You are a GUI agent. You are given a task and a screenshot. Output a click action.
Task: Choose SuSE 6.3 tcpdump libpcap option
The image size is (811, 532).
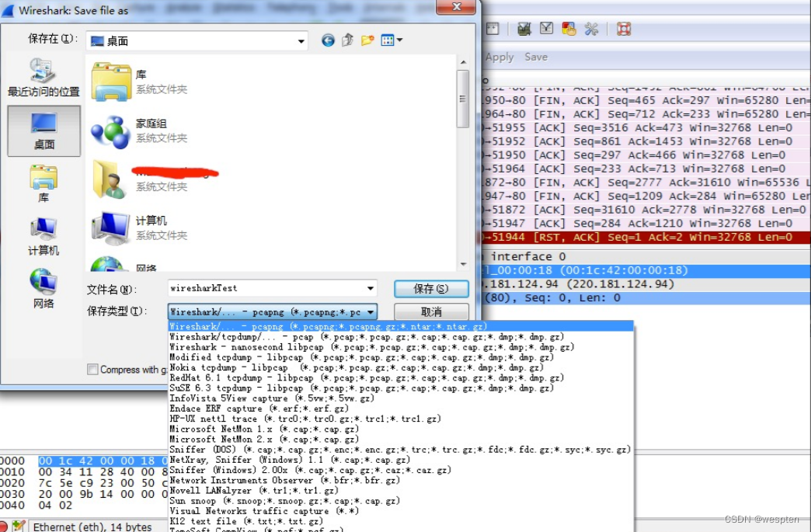[401, 388]
